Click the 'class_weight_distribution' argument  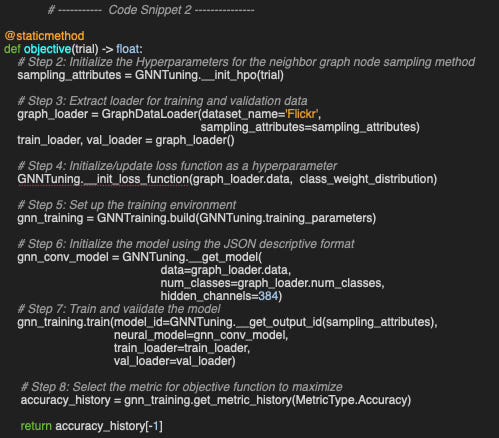coord(366,179)
